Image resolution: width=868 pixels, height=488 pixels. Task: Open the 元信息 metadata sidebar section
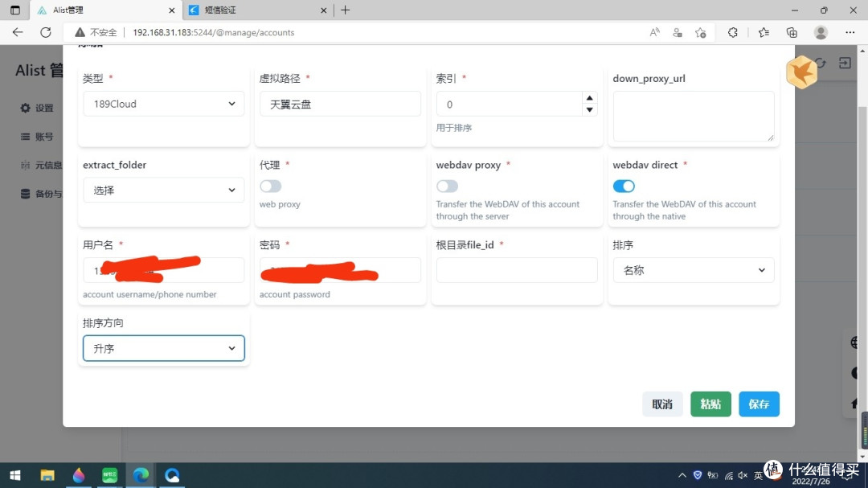coord(44,165)
